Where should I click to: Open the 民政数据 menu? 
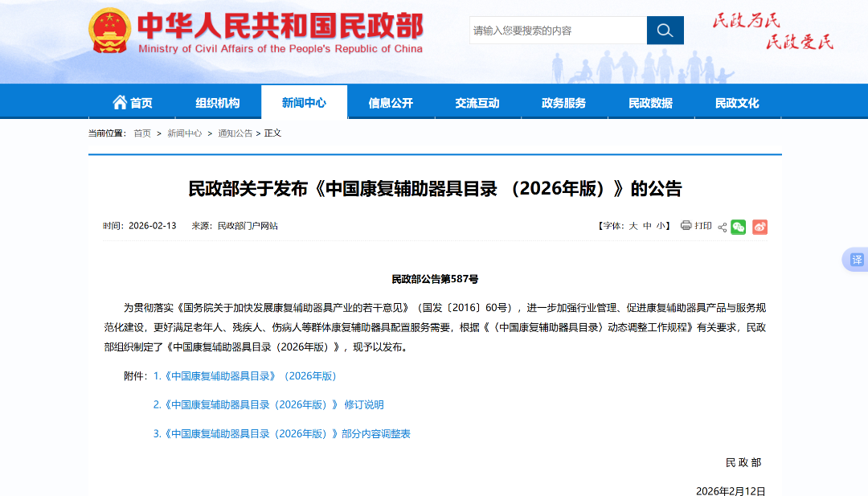pyautogui.click(x=652, y=102)
